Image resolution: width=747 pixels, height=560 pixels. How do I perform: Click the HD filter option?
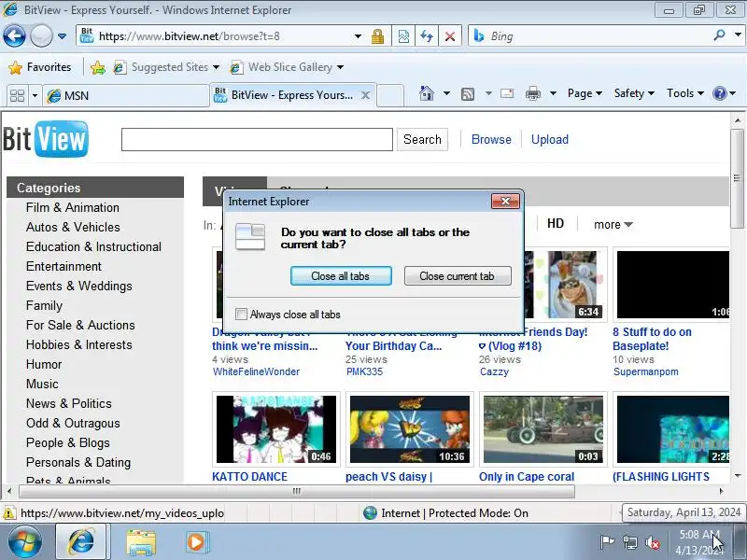point(556,223)
